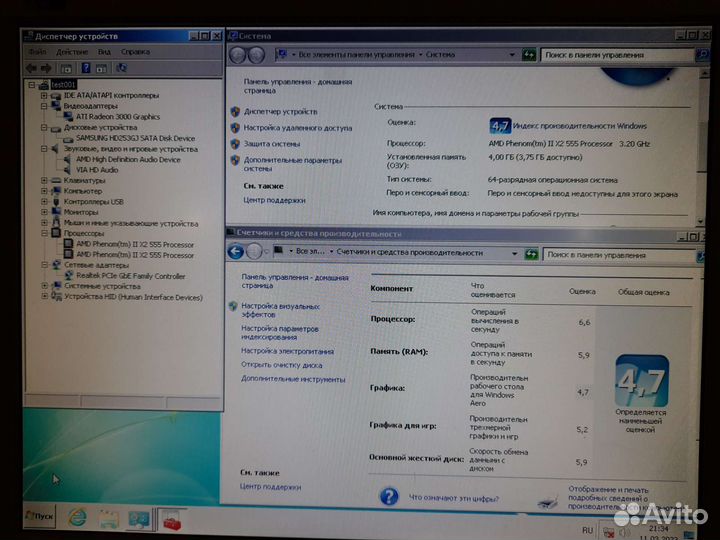
Task: Open Настройка визуальных эффектов link
Action: (x=280, y=310)
